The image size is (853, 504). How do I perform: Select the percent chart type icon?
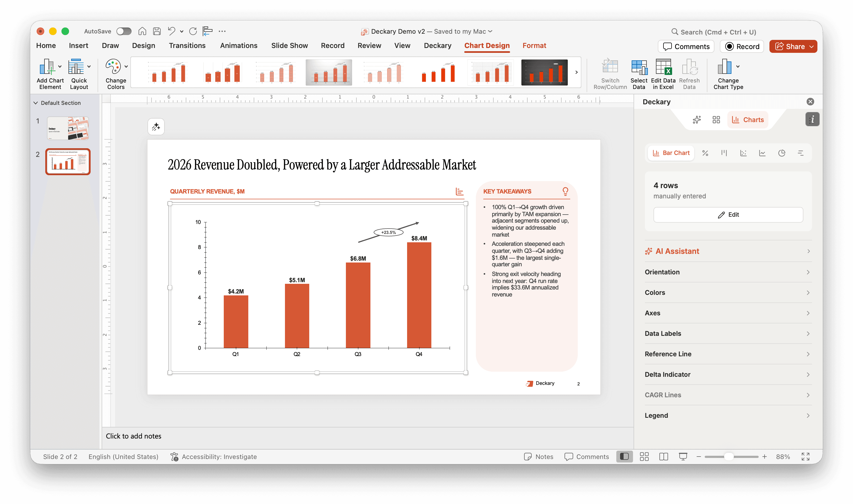(x=705, y=153)
